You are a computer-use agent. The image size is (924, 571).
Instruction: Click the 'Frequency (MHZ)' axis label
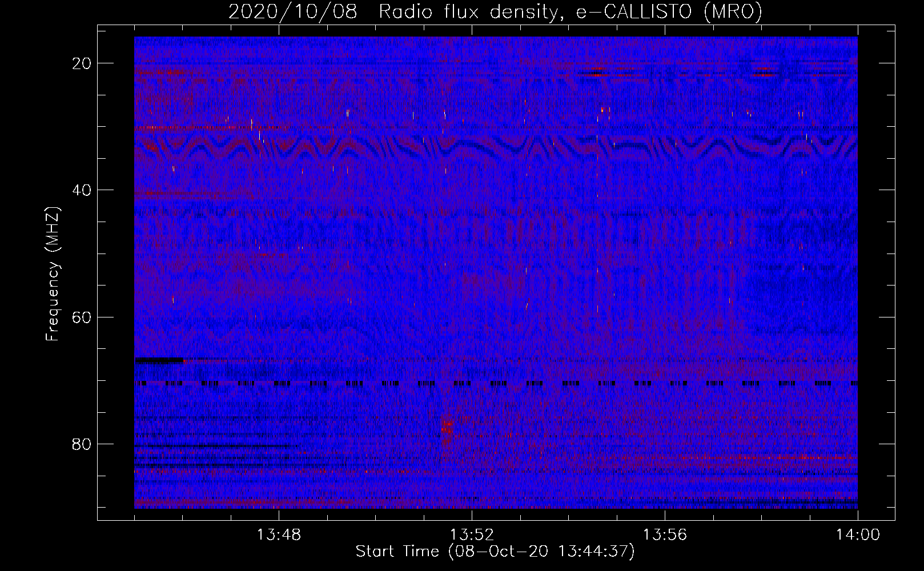(53, 274)
